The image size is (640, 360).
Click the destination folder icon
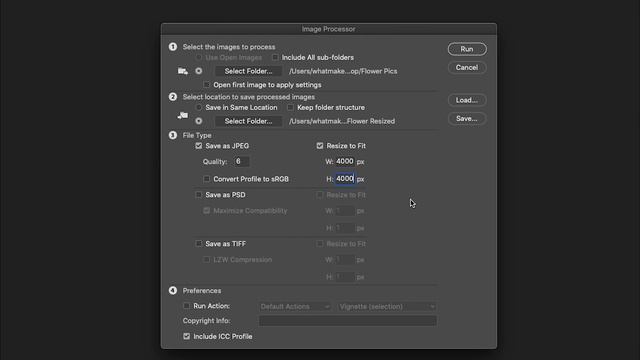click(x=182, y=116)
